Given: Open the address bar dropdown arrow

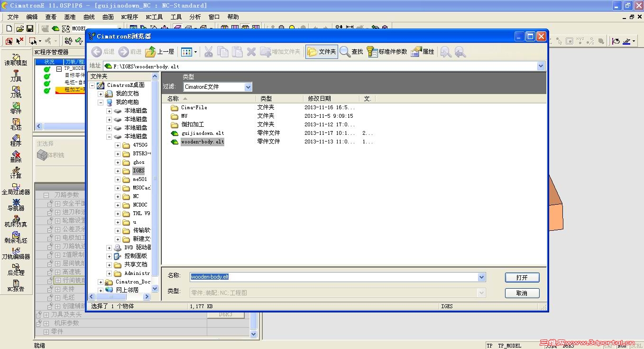Looking at the screenshot, I should point(541,66).
